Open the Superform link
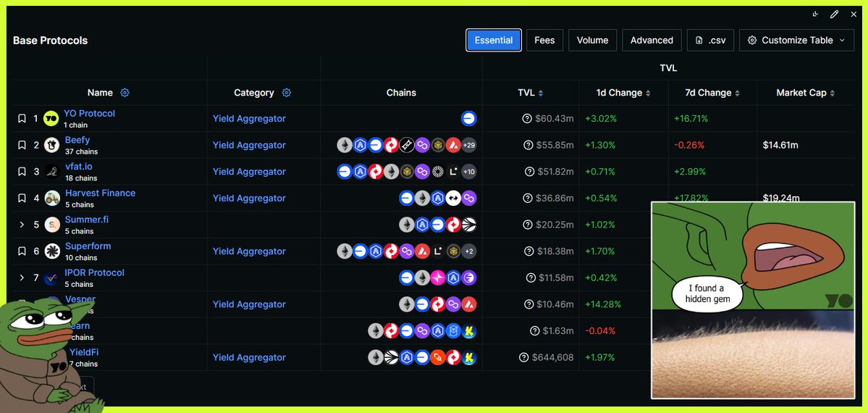Image resolution: width=868 pixels, height=413 pixels. 88,246
